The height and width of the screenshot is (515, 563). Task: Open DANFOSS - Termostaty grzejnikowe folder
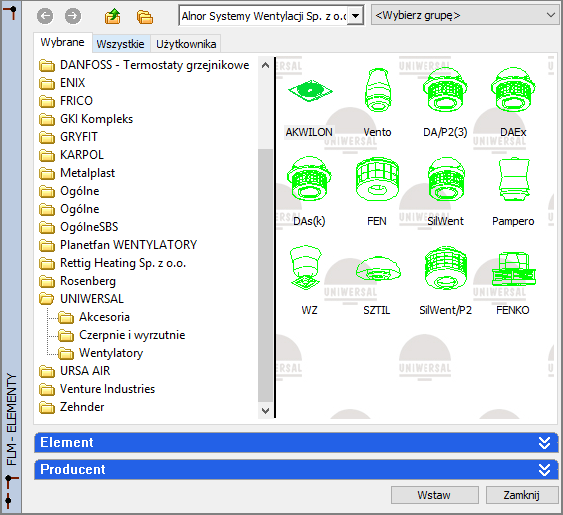point(144,65)
